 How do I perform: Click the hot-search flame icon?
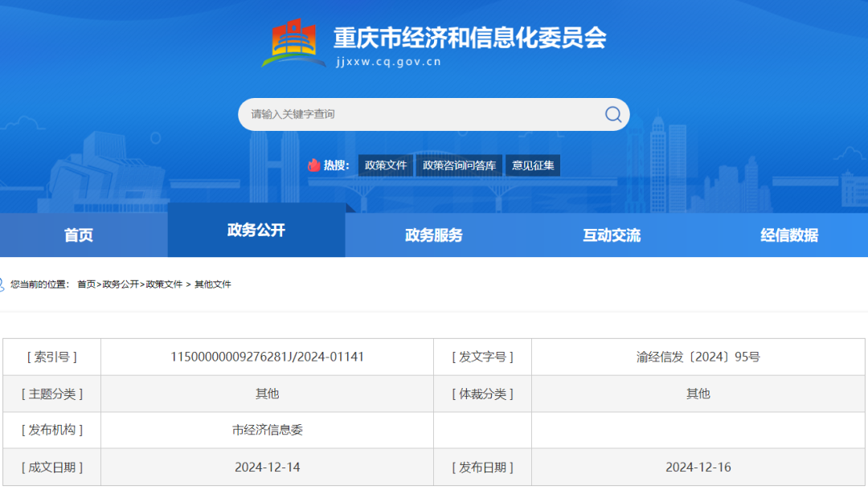(x=314, y=165)
